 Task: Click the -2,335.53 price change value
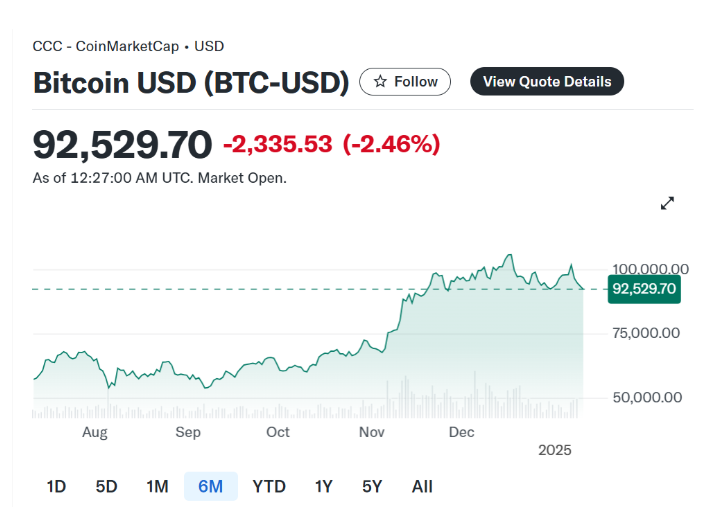[277, 144]
